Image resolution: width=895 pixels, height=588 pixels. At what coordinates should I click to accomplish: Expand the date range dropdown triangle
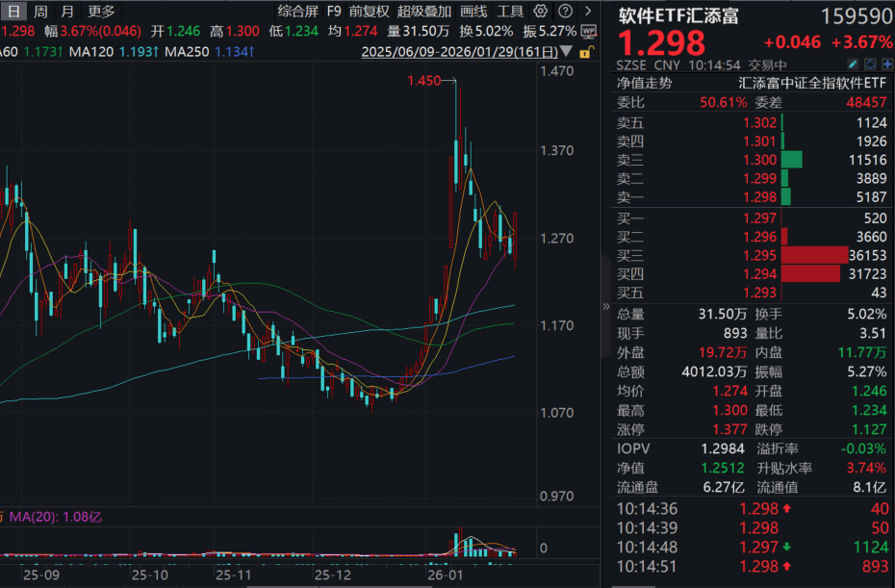566,51
